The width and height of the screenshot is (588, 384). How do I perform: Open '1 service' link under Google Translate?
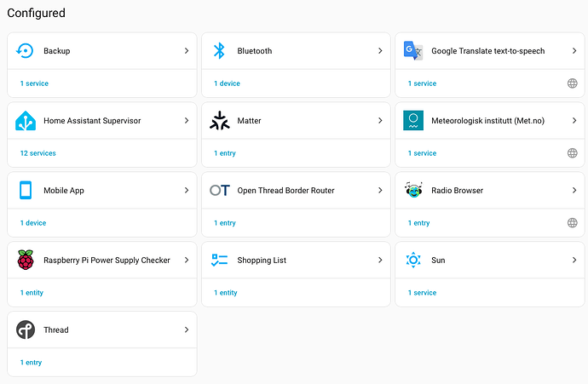[422, 83]
